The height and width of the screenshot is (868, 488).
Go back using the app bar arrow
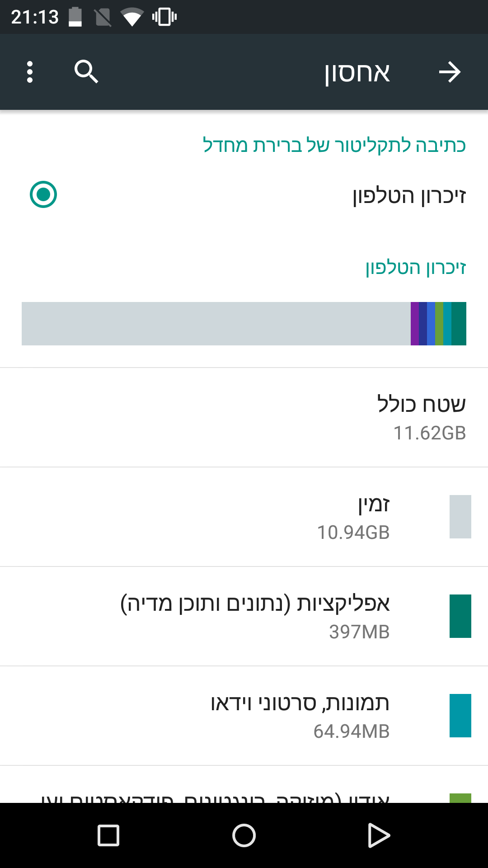click(450, 72)
